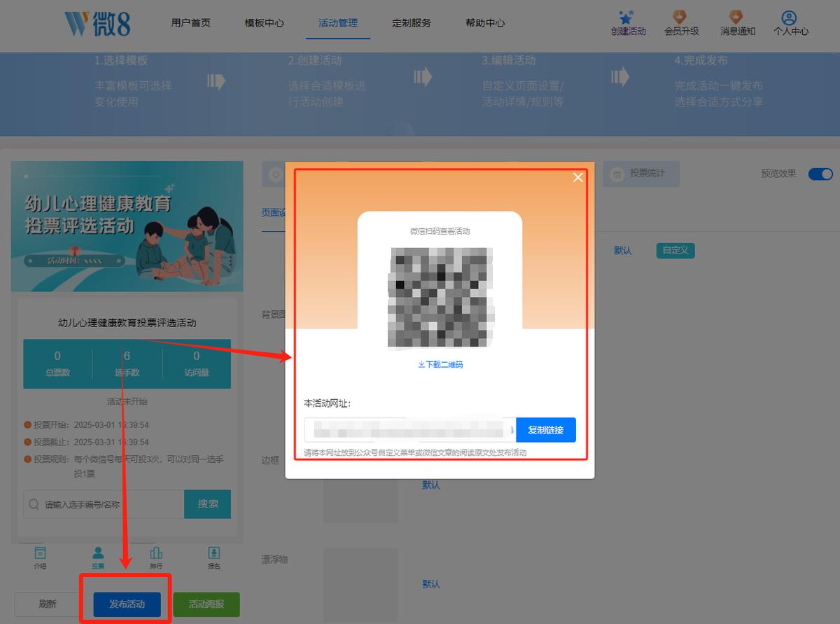Open 会员升级 badge icon
The height and width of the screenshot is (624, 840).
[x=680, y=17]
